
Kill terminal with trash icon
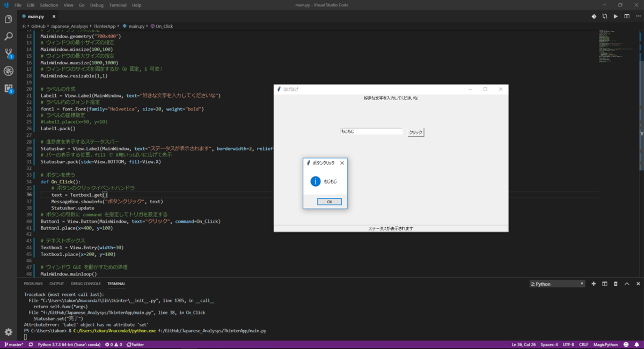coord(616,284)
